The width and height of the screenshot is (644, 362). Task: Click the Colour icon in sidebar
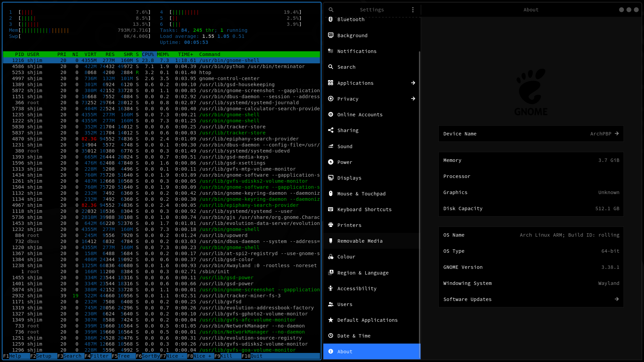[331, 257]
